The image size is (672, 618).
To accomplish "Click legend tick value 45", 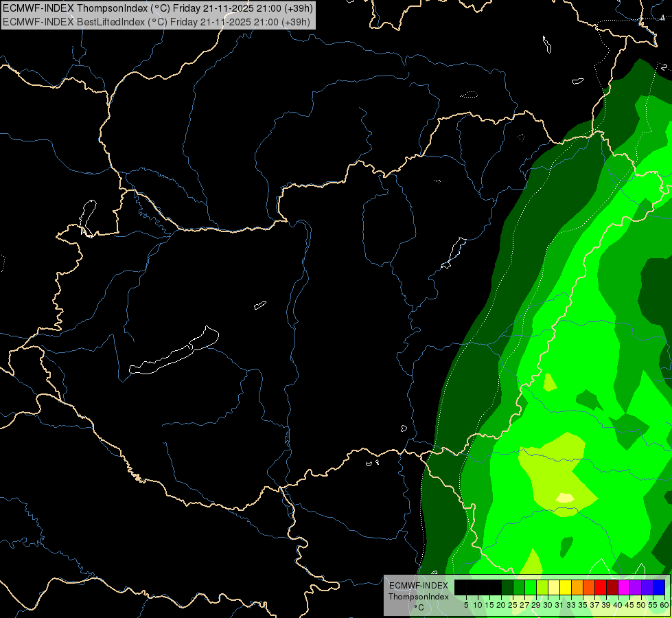I will point(630,605).
